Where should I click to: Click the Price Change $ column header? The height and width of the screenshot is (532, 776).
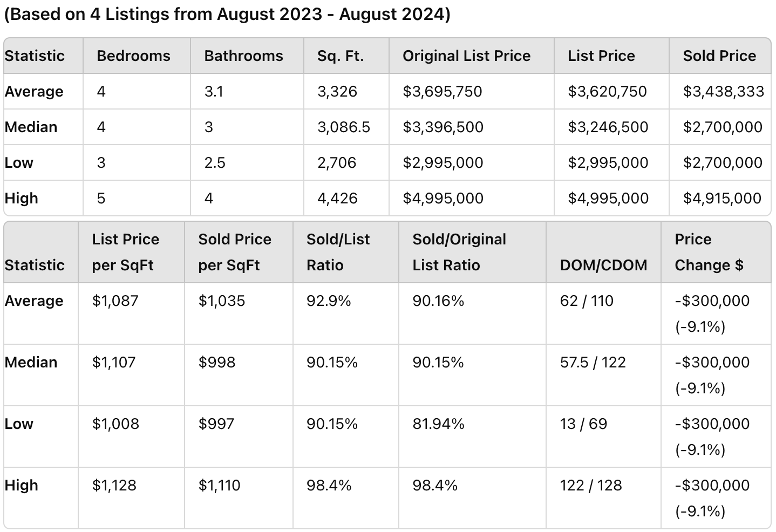[x=709, y=252]
